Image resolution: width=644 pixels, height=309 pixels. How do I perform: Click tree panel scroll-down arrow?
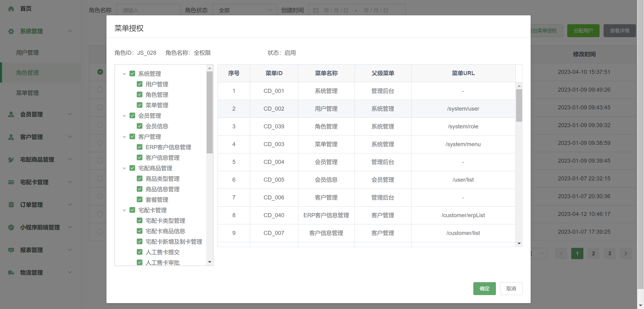click(x=209, y=262)
